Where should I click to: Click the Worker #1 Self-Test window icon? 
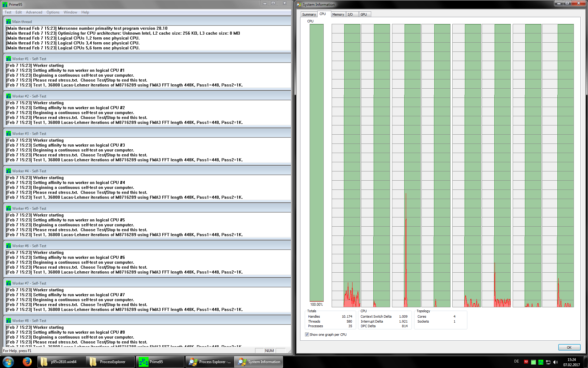(8, 59)
